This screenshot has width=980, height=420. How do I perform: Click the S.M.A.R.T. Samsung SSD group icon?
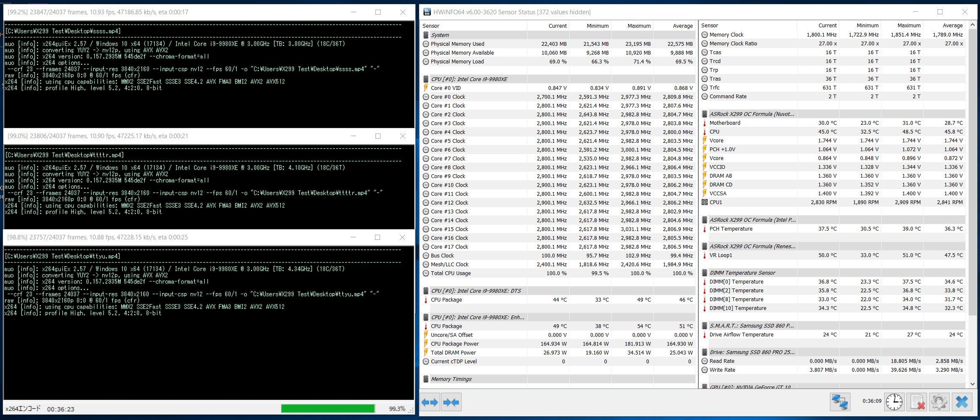pyautogui.click(x=705, y=325)
